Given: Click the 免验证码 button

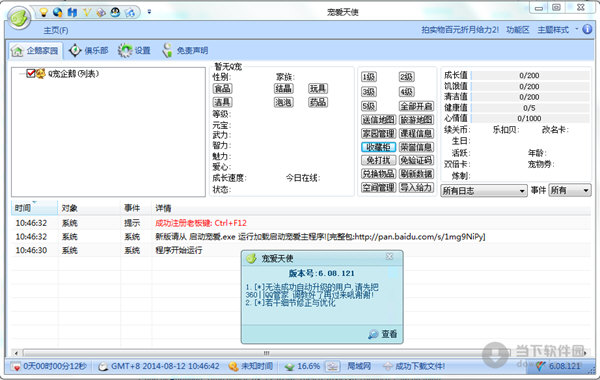Looking at the screenshot, I should [x=416, y=160].
